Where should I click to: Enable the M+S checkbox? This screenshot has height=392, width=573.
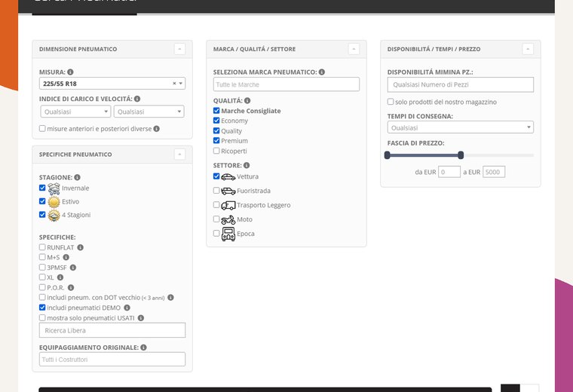point(42,257)
